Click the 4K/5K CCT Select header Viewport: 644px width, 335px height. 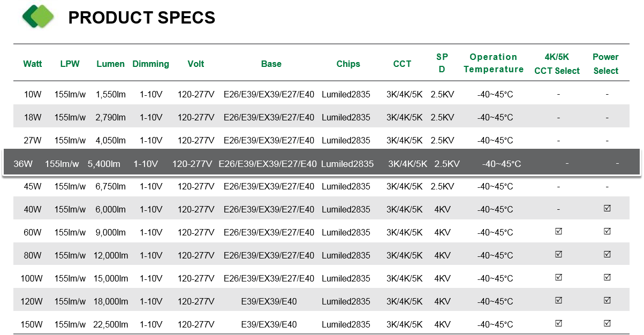pos(557,64)
